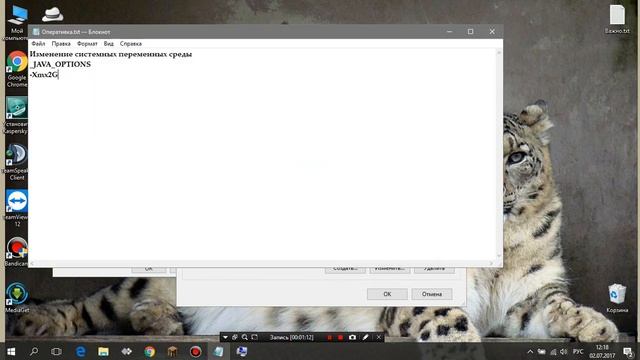Expand the recording bar dropdown arrow
The image size is (640, 360).
pos(225,337)
